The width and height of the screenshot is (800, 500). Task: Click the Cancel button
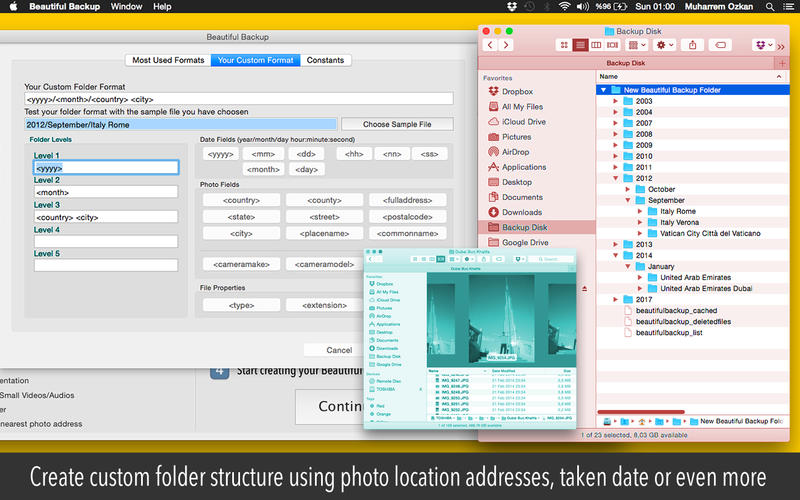339,350
